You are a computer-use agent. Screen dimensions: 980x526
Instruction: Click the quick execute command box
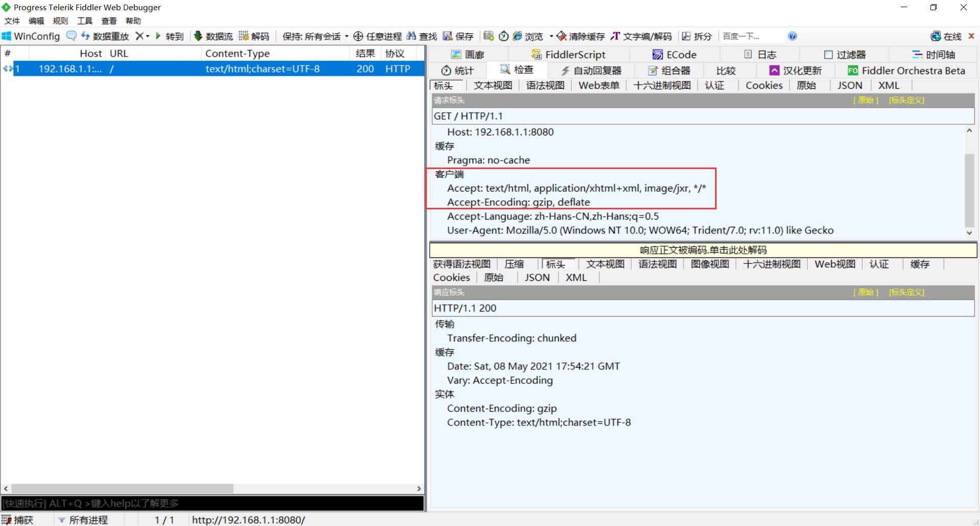click(x=212, y=504)
